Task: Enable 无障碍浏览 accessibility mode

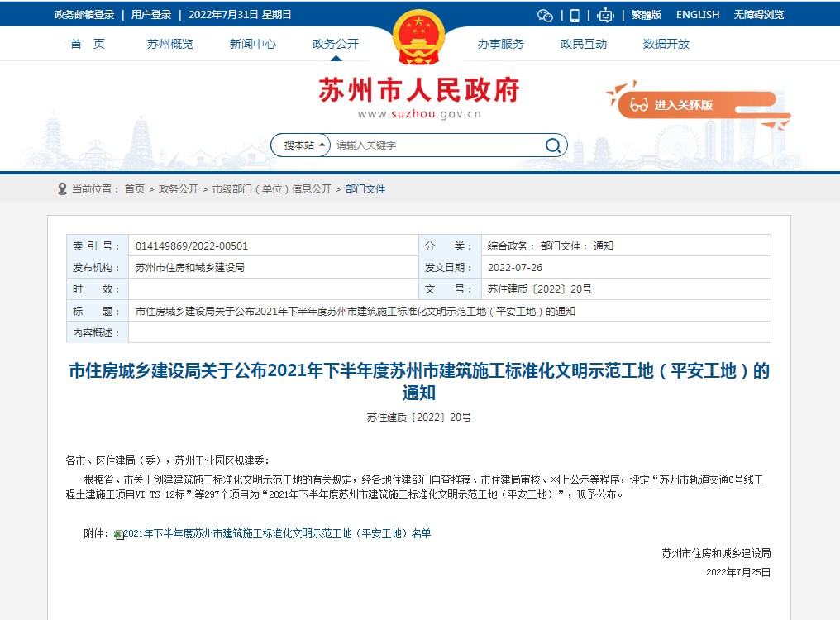Action: point(758,15)
